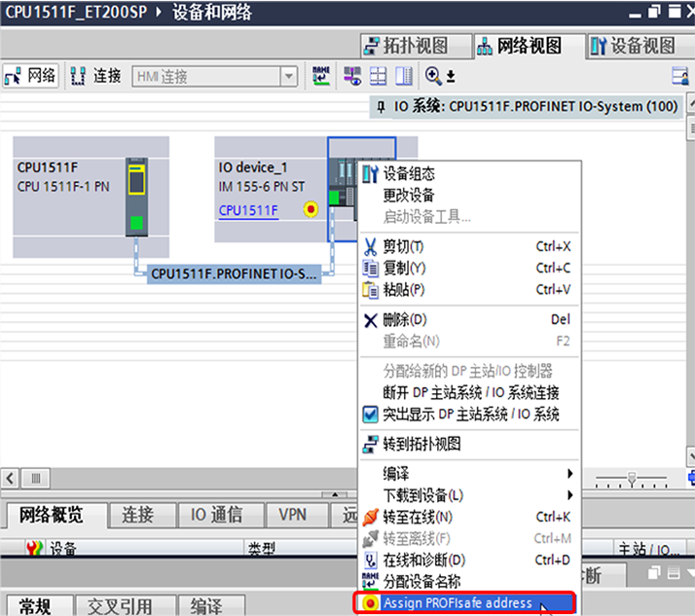This screenshot has width=695, height=616.
Task: Collapse the lower panel with the up-arrow handle
Action: coord(335,494)
